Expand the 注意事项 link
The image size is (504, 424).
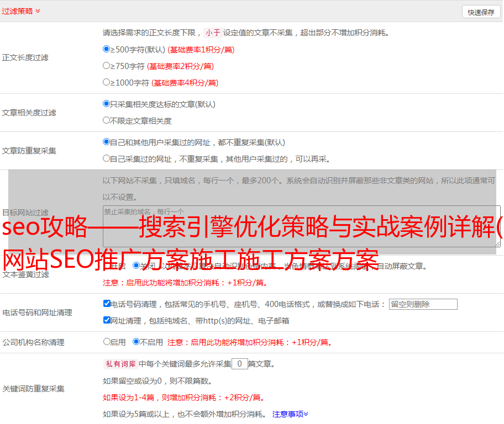pos(290,414)
